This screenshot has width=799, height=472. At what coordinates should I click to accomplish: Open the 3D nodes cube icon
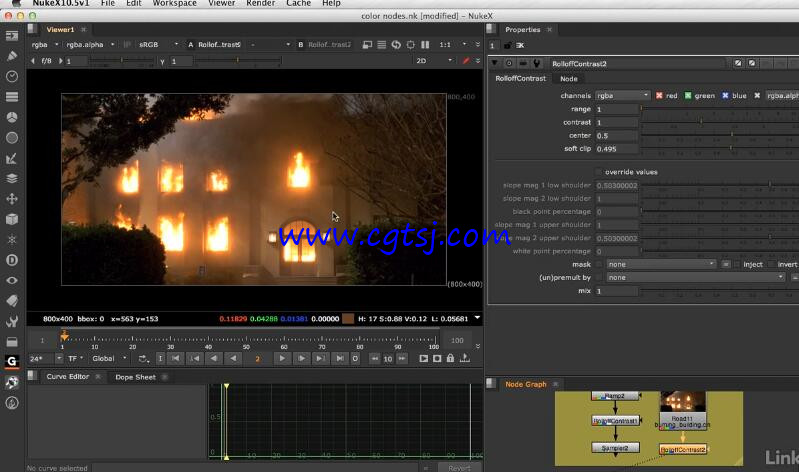pyautogui.click(x=12, y=219)
